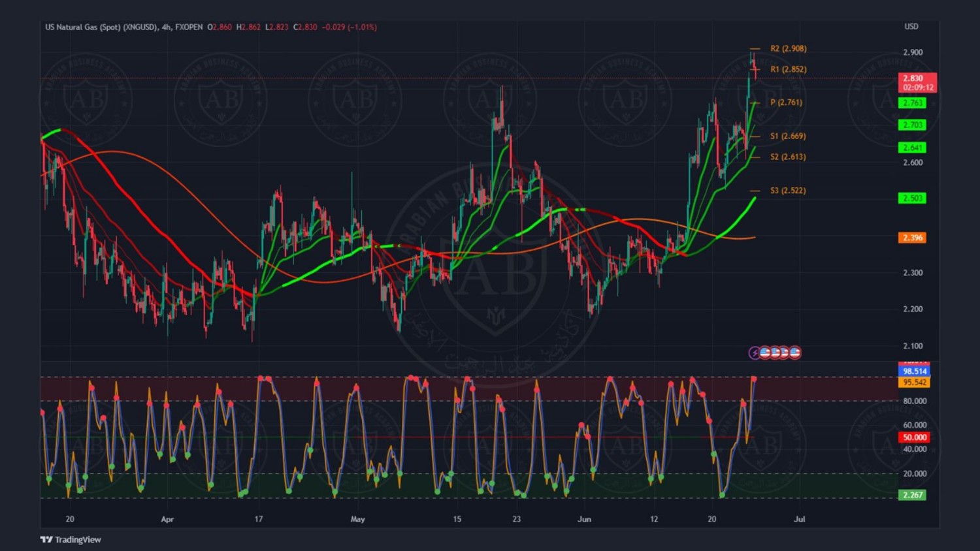Click the open value O2.860
This screenshot has height=551, width=980.
pos(220,27)
